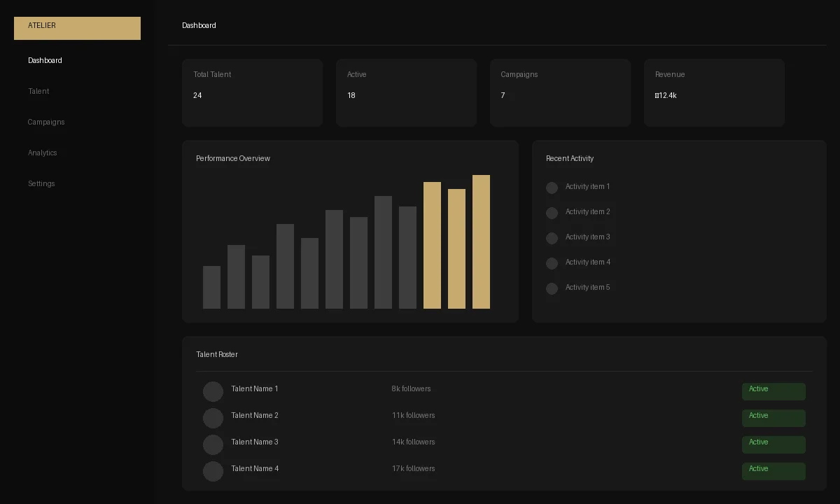Click the Total Talent stat card
The image size is (840, 504).
coord(252,92)
